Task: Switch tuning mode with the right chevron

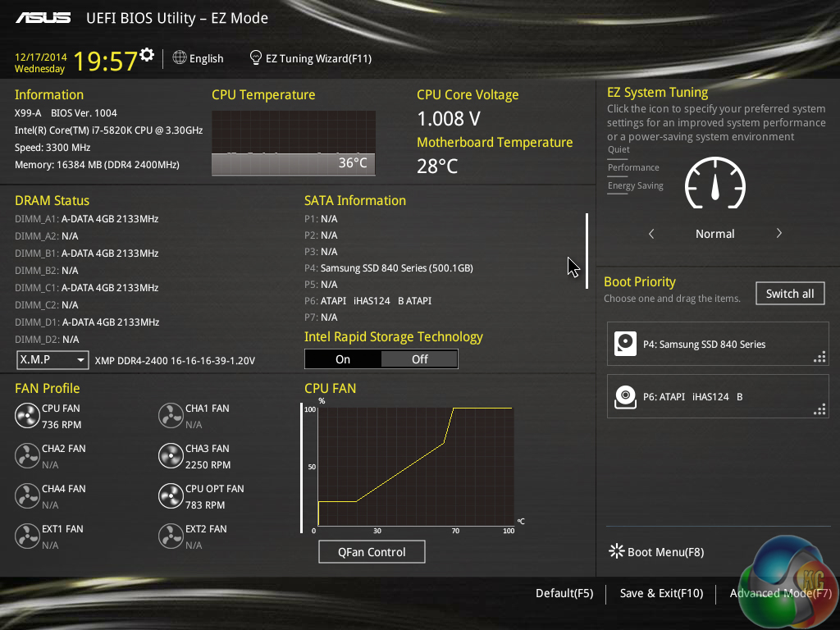Action: 779,234
